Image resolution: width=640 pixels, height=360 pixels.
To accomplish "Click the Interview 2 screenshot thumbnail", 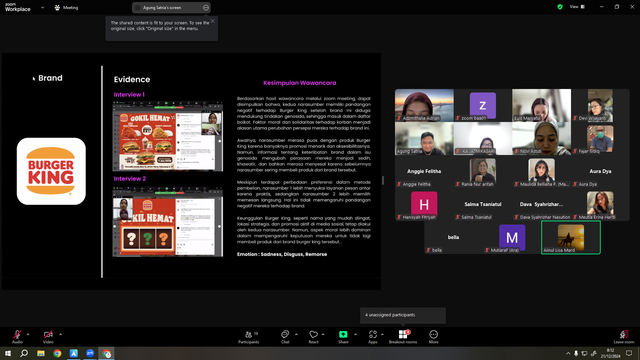I will pos(168,222).
